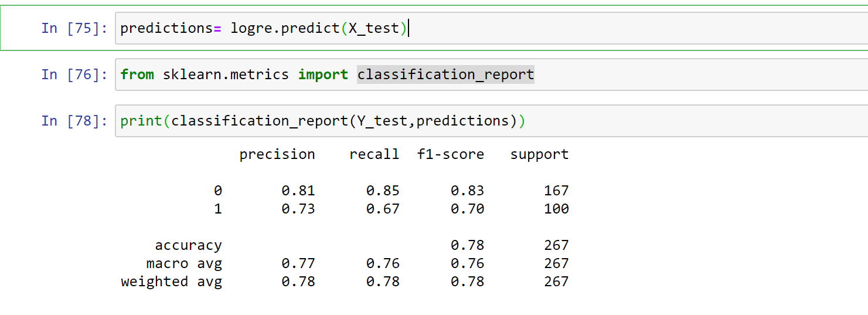This screenshot has width=868, height=315.
Task: Click the sklearn.metrics import code cell
Action: click(x=491, y=74)
